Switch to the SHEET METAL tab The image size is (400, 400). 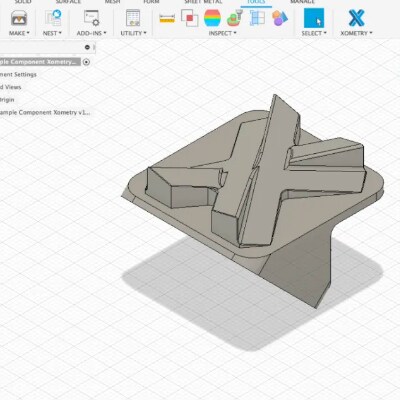point(203,2)
